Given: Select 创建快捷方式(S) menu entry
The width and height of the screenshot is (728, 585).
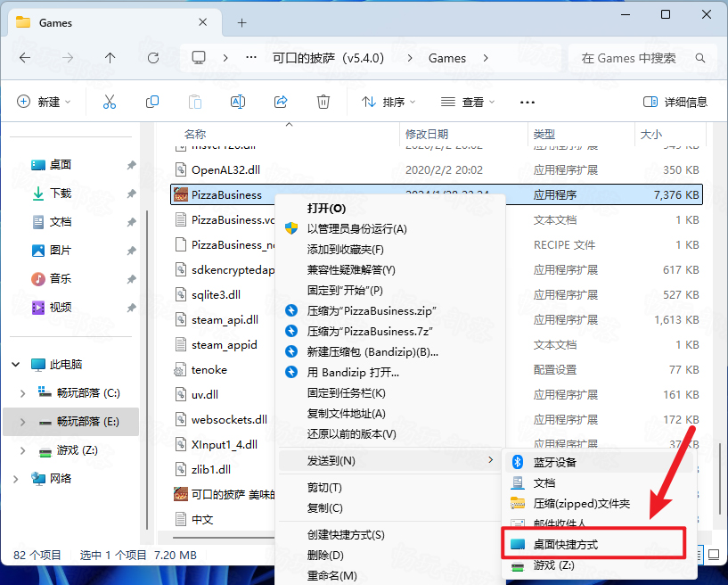Looking at the screenshot, I should [390, 535].
